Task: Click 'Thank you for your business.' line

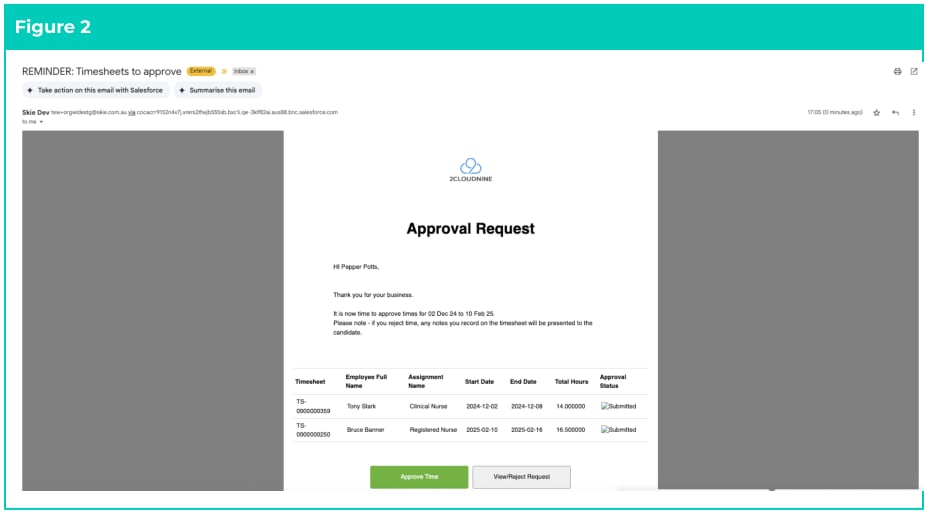Action: tap(373, 295)
